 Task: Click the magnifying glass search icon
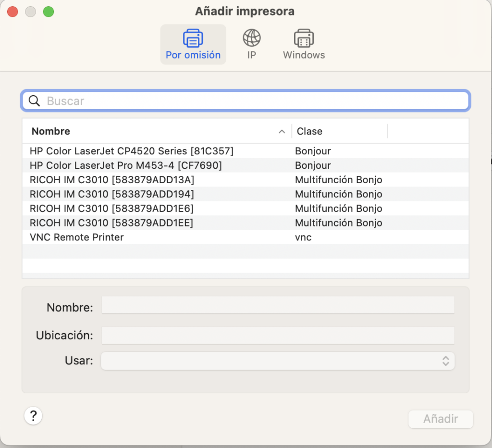(34, 101)
